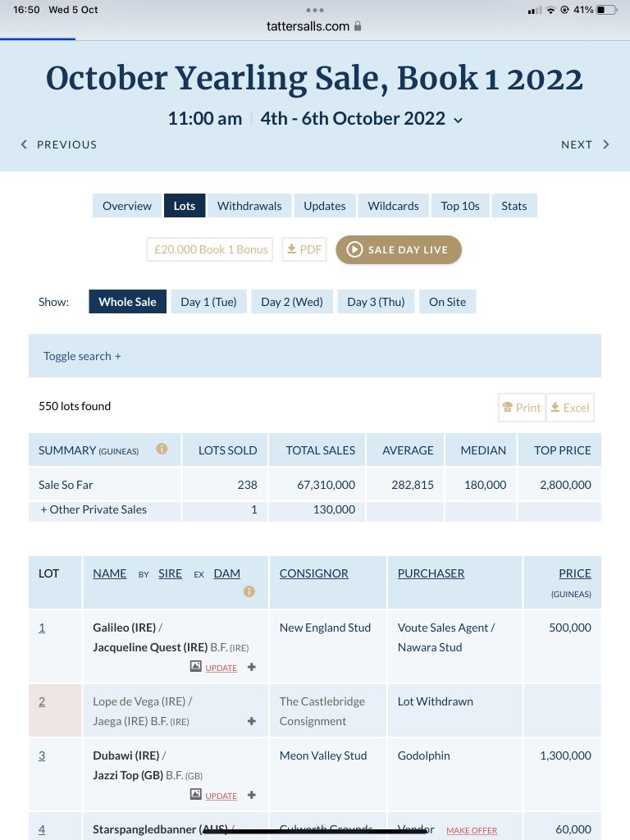This screenshot has height=840, width=630.
Task: Sort the table by the Price column
Action: (574, 573)
